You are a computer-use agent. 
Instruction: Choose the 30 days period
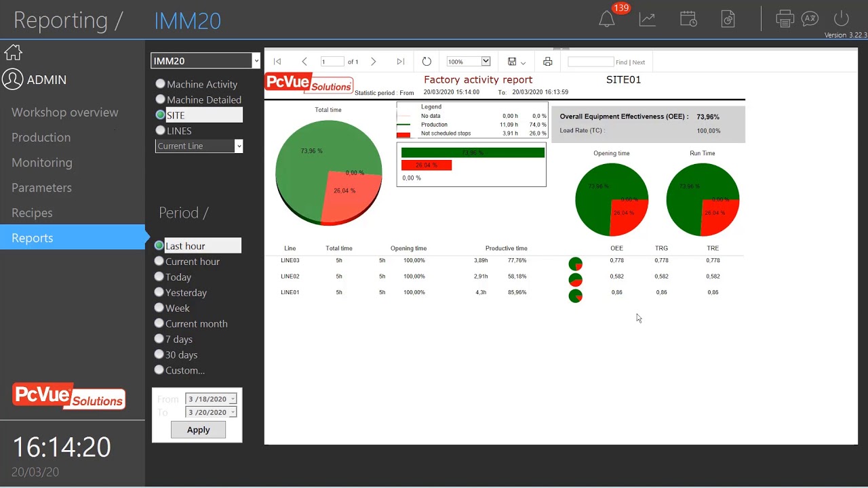[x=159, y=354]
